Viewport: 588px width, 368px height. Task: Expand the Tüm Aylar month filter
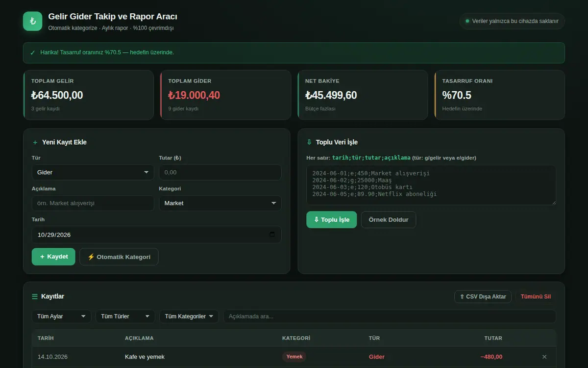[62, 316]
